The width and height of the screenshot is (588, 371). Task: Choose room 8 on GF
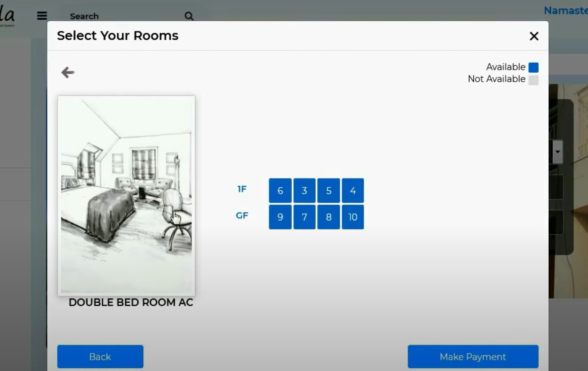pyautogui.click(x=329, y=217)
